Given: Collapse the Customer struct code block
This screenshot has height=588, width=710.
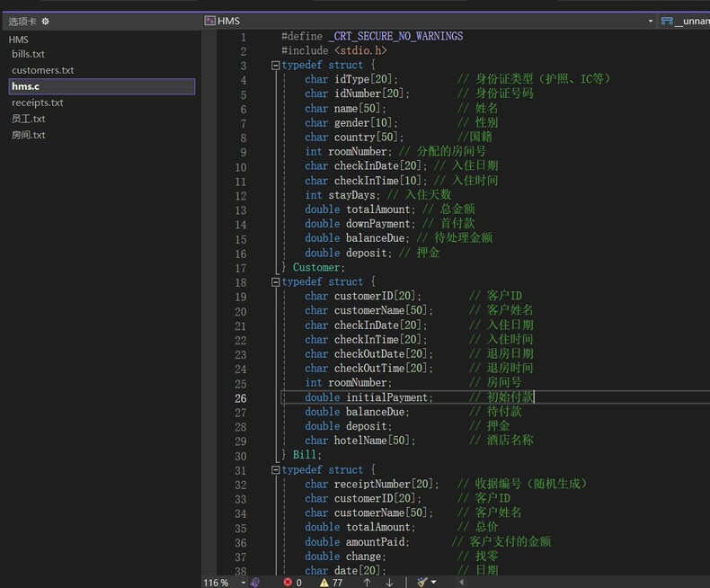Looking at the screenshot, I should [275, 66].
